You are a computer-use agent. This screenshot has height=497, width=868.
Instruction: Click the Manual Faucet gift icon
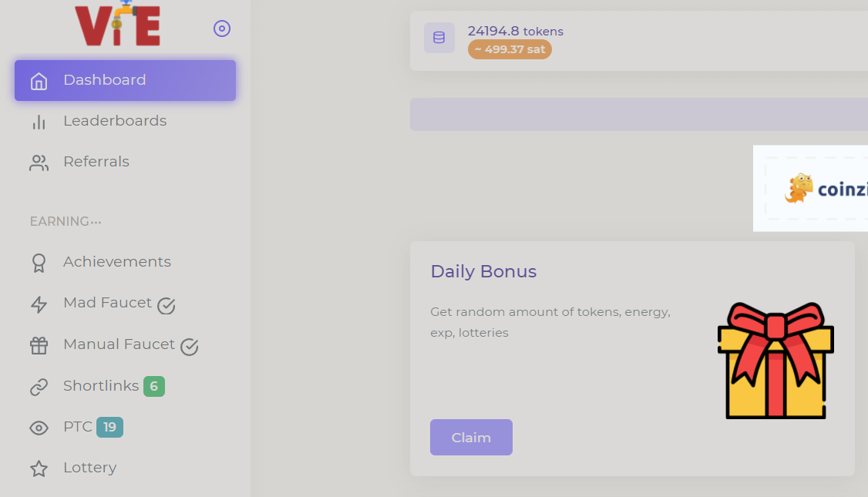39,346
